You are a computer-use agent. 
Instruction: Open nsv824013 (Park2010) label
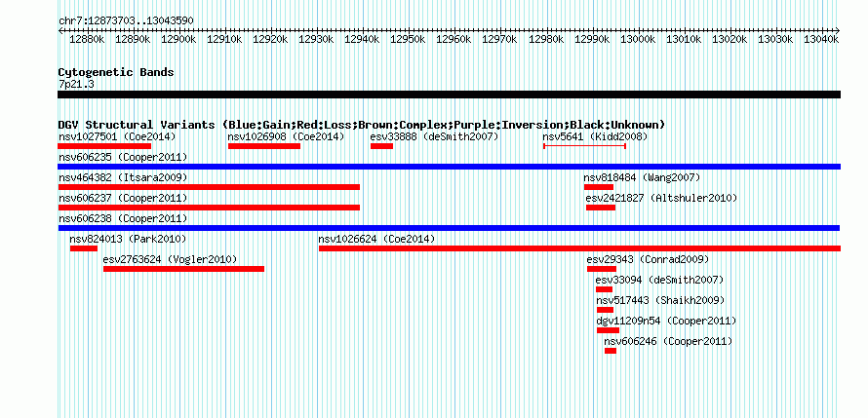(128, 240)
